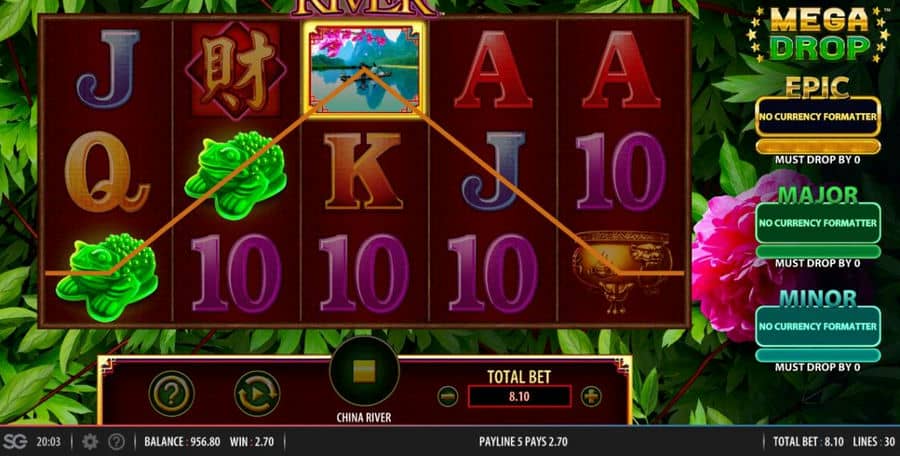Image resolution: width=900 pixels, height=456 pixels.
Task: Decrease total bet with minus button
Action: tap(448, 396)
